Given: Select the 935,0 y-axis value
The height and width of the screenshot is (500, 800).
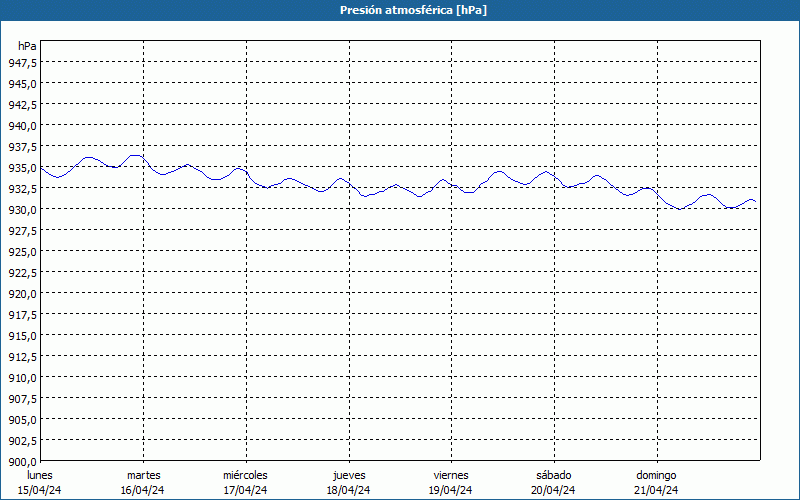Looking at the screenshot, I should tap(23, 167).
